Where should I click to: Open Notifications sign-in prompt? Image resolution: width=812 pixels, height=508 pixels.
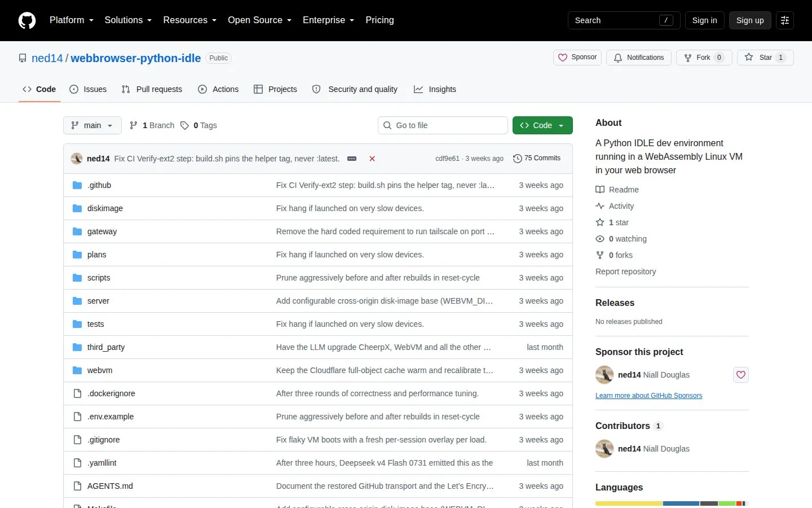(639, 58)
